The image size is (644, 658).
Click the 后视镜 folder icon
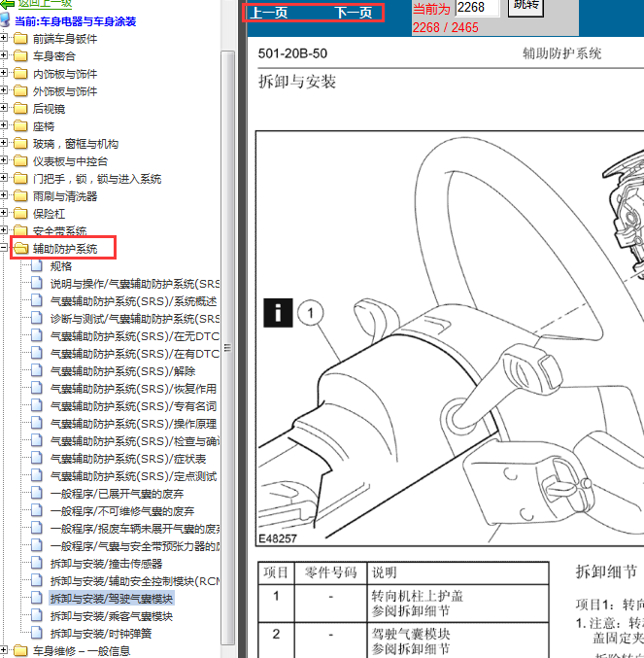pos(20,108)
